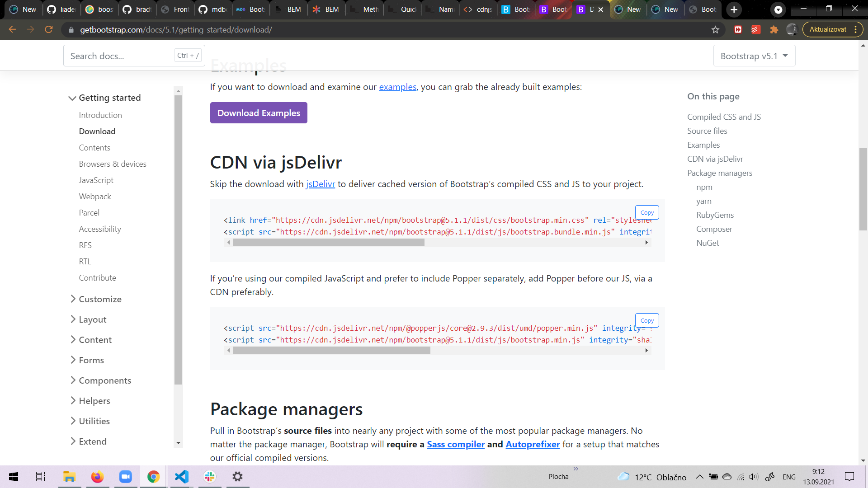Copy the jsDelivr CDN code snippet
This screenshot has width=868, height=488.
[x=647, y=212]
